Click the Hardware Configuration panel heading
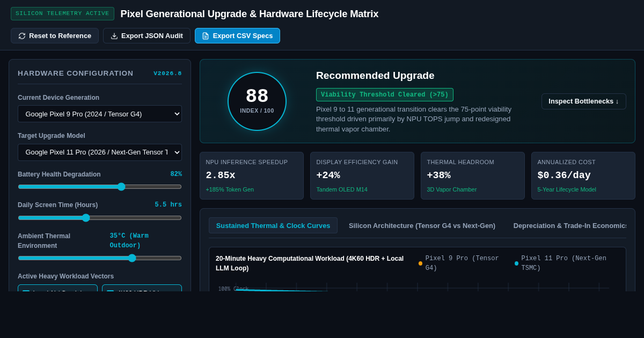This screenshot has height=338, width=644. [x=76, y=74]
